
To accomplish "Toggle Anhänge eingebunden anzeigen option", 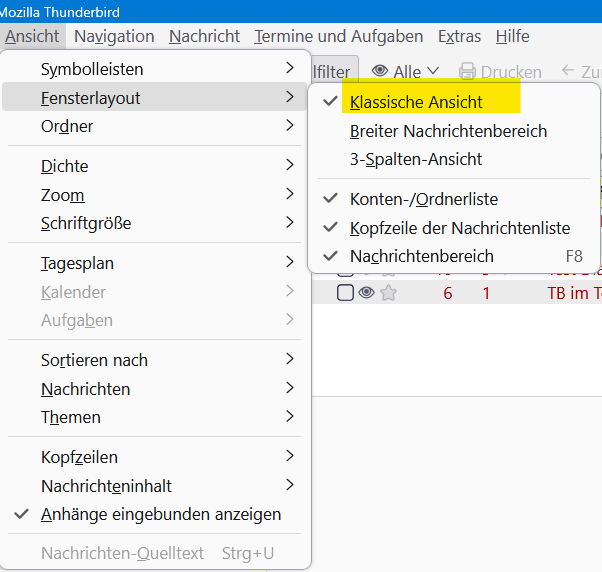I will (161, 514).
